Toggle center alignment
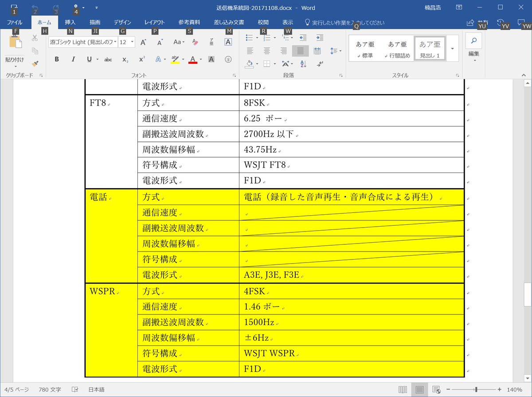The width and height of the screenshot is (532, 397). (x=267, y=51)
